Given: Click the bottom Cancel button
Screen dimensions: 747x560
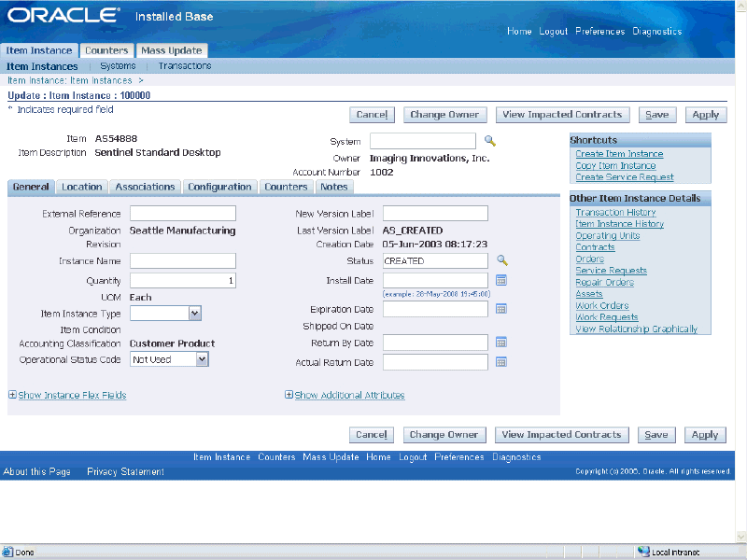Looking at the screenshot, I should [x=372, y=435].
